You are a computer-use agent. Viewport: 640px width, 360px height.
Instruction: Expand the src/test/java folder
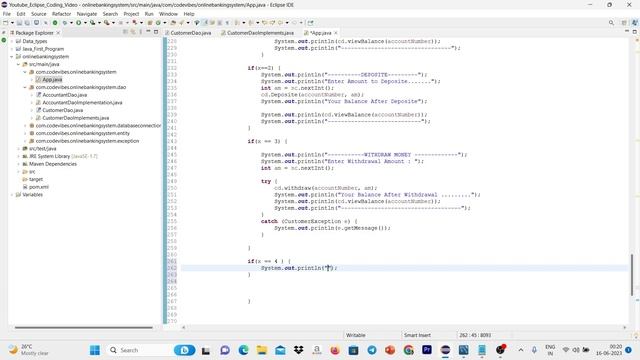(x=18, y=149)
